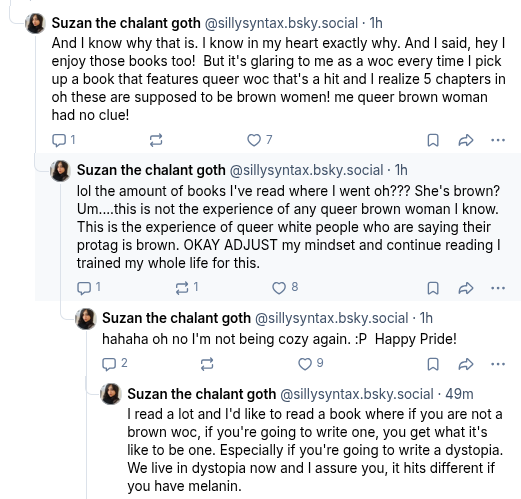
Task: Bookmark the post ending 'had no clue!'
Action: [433, 140]
